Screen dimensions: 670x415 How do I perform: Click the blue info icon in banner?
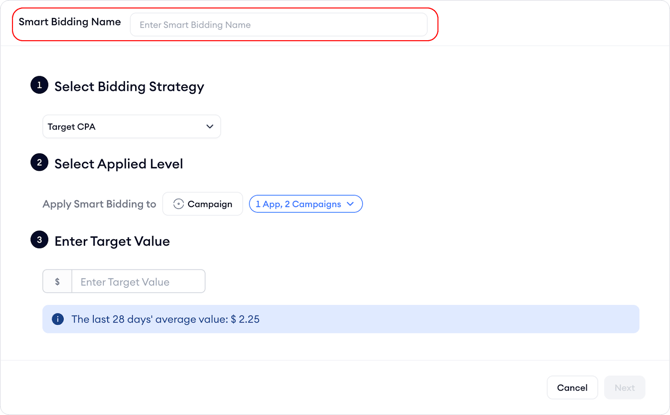pos(57,319)
